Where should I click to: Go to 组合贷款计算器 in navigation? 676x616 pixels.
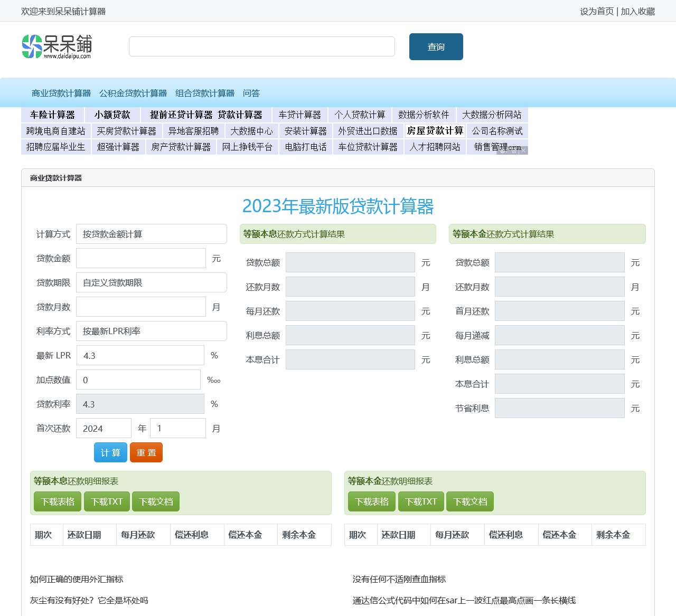[205, 93]
